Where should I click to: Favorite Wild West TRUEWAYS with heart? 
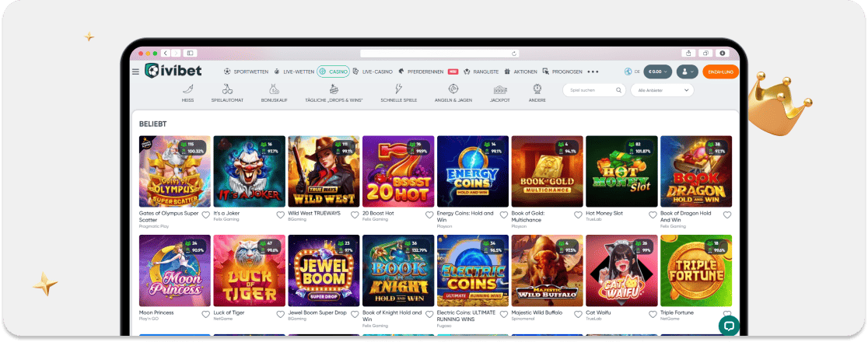coord(355,215)
